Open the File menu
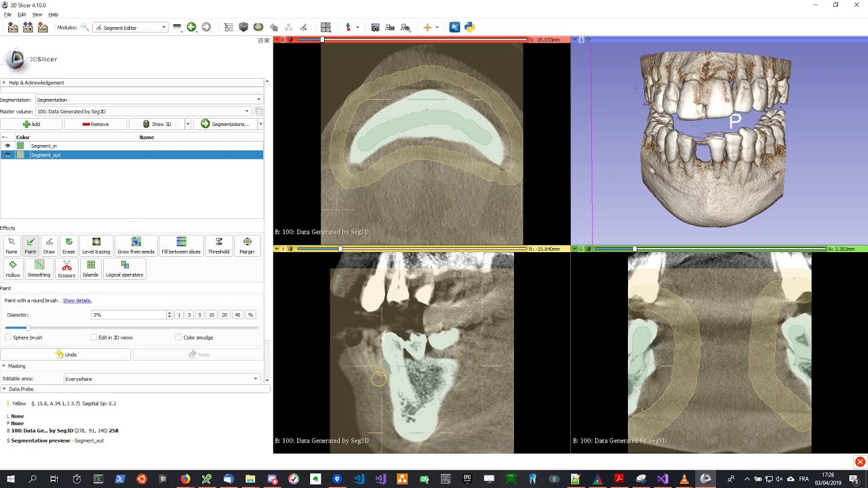 [7, 14]
